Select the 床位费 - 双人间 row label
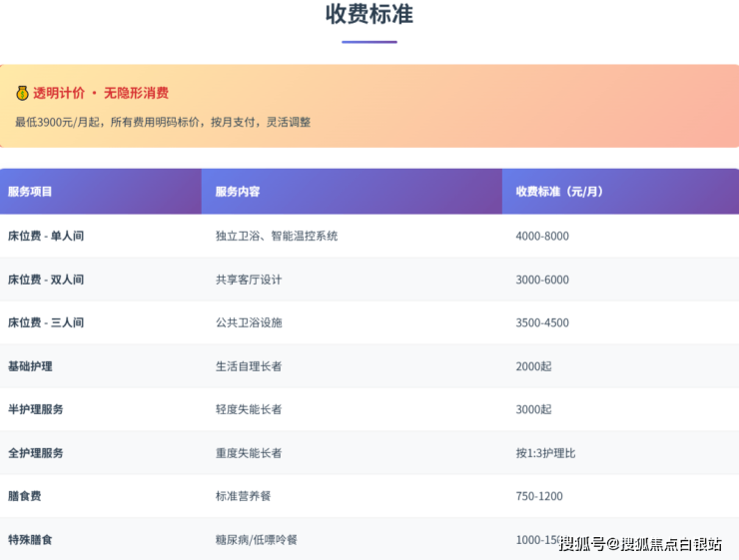This screenshot has width=739, height=560. (46, 280)
